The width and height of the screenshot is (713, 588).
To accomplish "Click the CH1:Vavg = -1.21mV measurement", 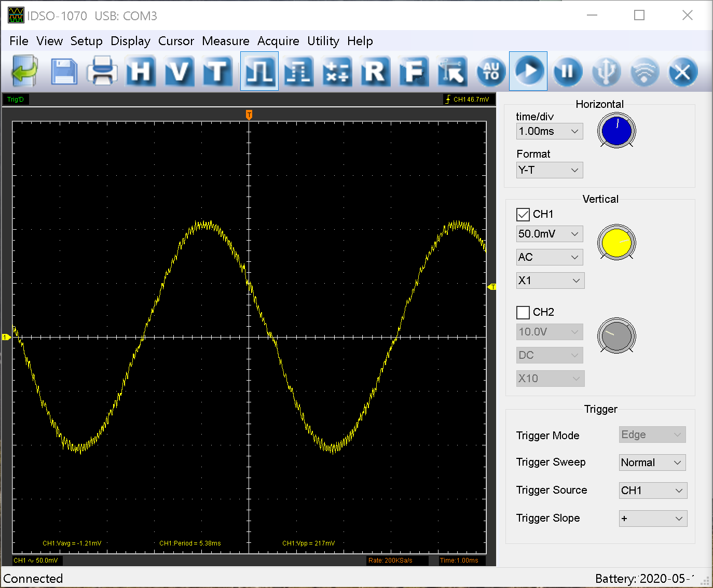I will point(72,543).
